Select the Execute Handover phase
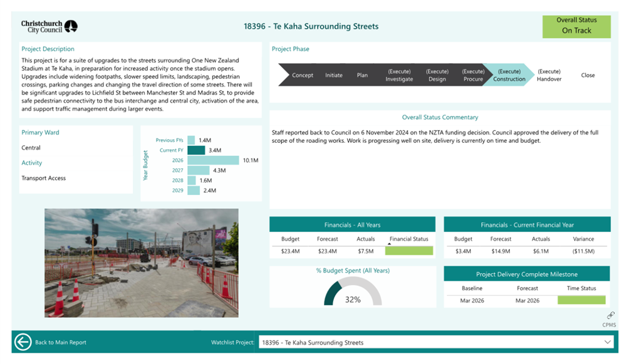 (549, 75)
